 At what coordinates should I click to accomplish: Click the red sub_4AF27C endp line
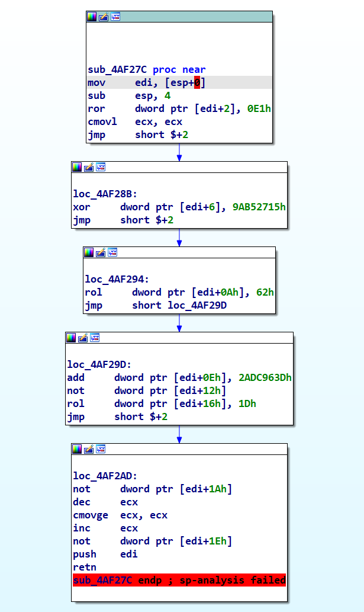(179, 580)
